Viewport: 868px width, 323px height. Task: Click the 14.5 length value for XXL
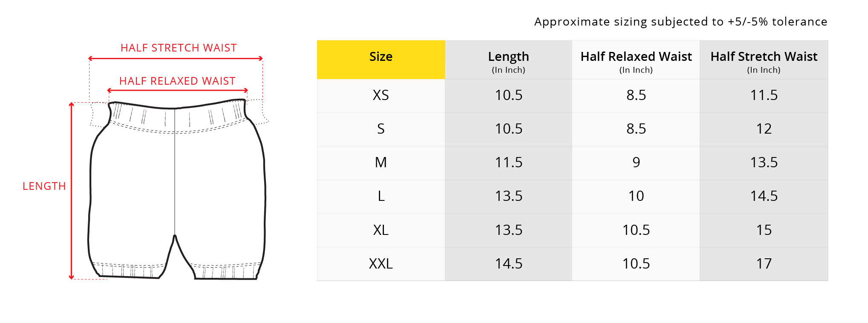tap(508, 264)
